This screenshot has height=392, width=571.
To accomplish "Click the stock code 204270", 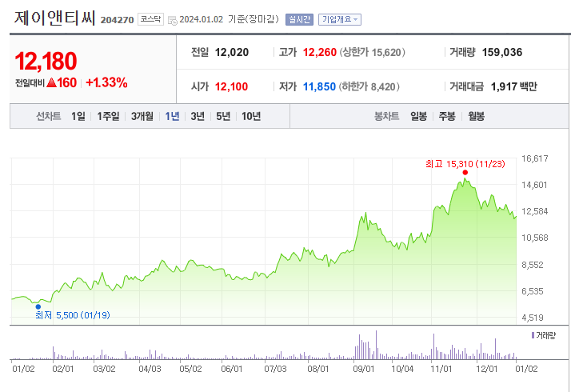I will coord(118,20).
